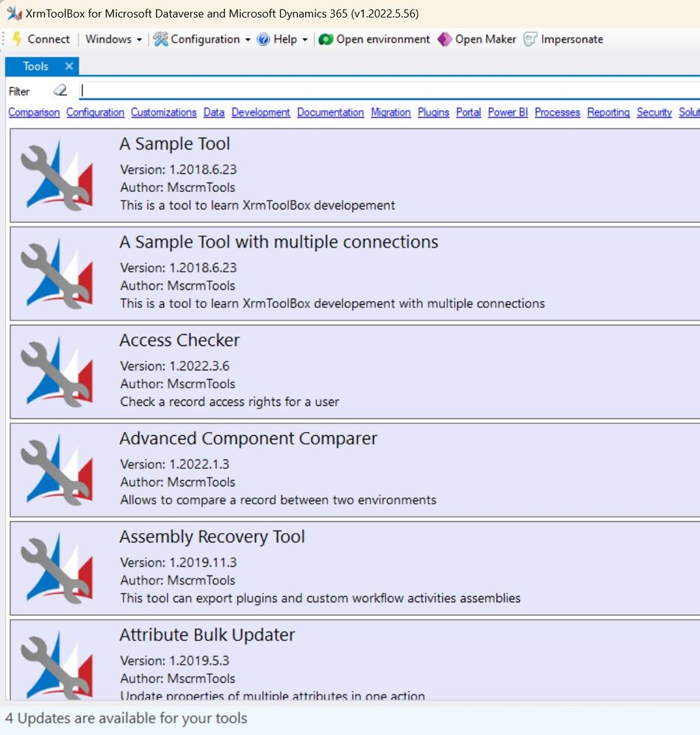Image resolution: width=700 pixels, height=735 pixels.
Task: Click the Impersonate icon
Action: (530, 40)
